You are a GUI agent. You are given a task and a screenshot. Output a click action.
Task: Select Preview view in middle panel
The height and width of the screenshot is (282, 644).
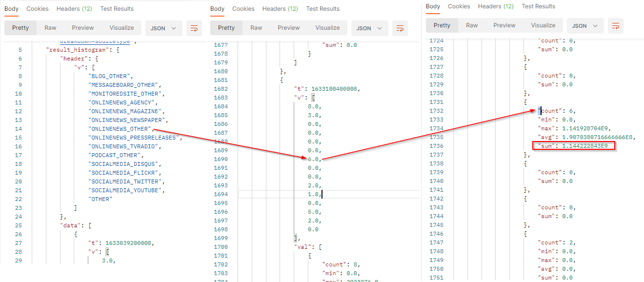tap(289, 28)
